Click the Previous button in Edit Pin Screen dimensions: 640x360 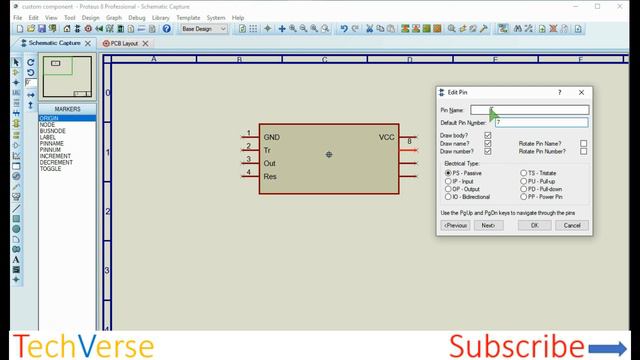(x=455, y=225)
